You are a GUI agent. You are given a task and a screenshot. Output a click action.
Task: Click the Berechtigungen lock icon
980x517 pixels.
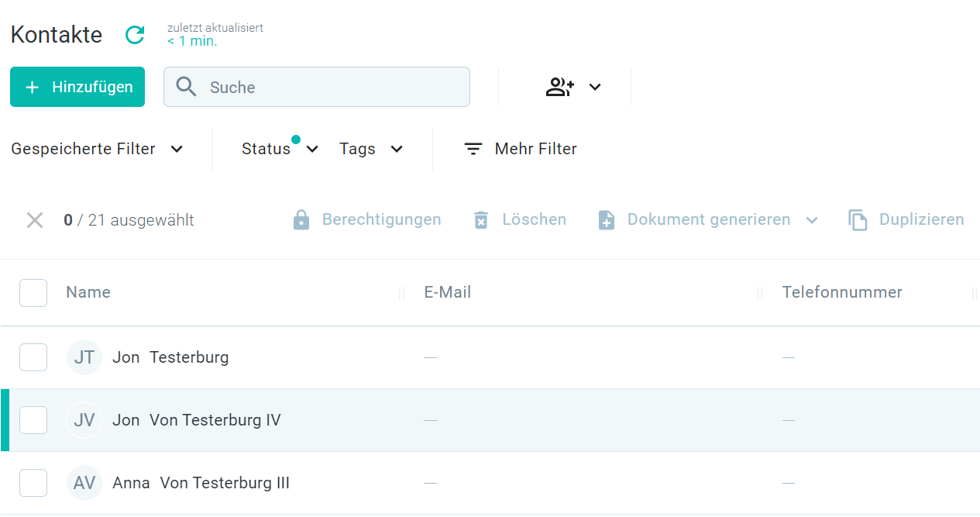(301, 220)
